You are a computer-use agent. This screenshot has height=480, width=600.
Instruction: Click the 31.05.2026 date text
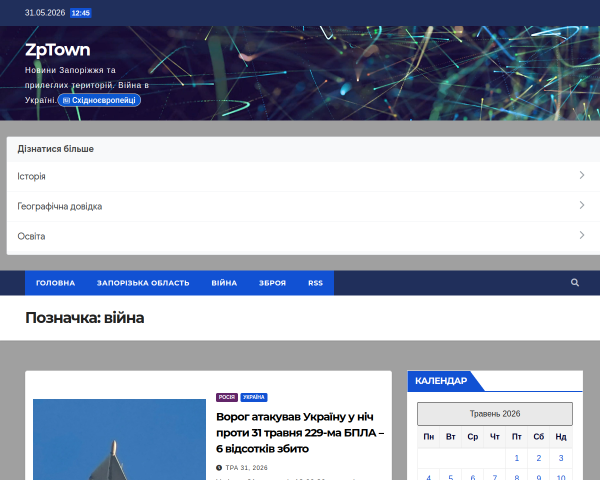[x=45, y=13]
